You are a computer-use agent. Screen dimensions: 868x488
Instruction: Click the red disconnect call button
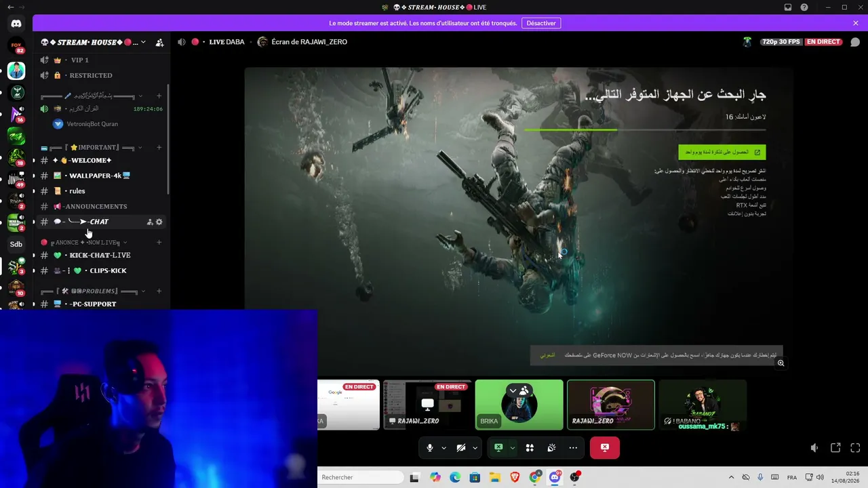coord(605,448)
